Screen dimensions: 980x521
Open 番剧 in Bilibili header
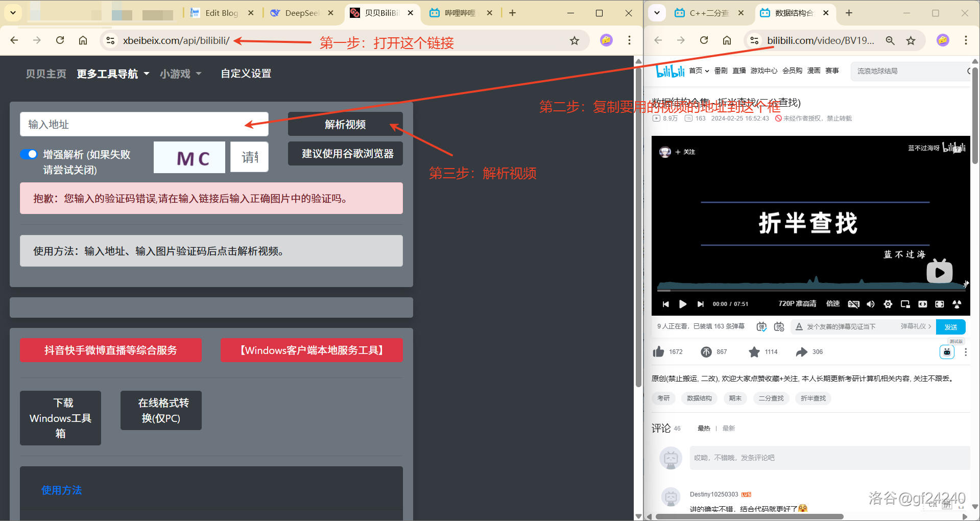click(x=721, y=70)
